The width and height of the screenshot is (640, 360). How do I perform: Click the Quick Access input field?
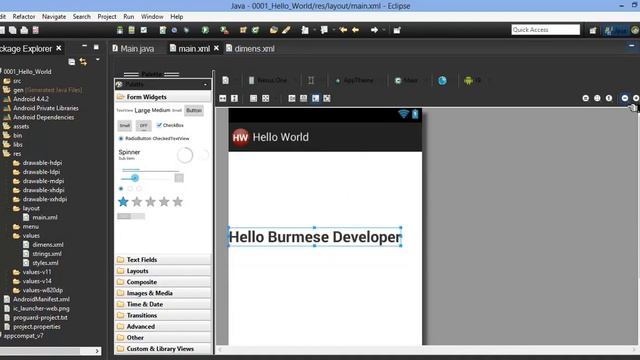tap(545, 30)
